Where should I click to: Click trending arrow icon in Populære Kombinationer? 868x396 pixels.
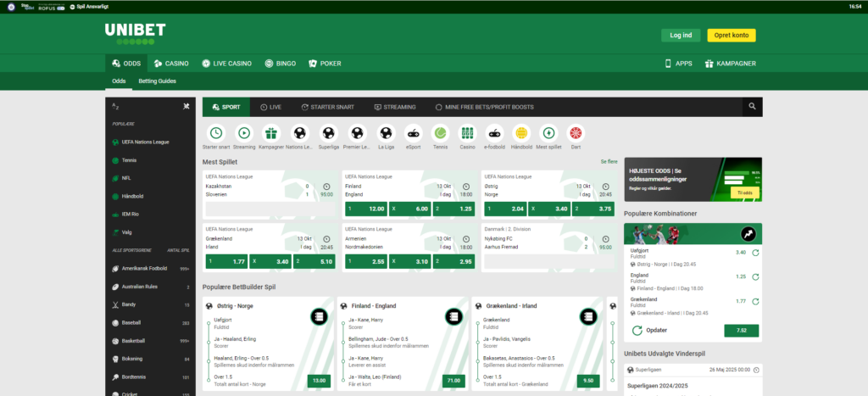[748, 234]
